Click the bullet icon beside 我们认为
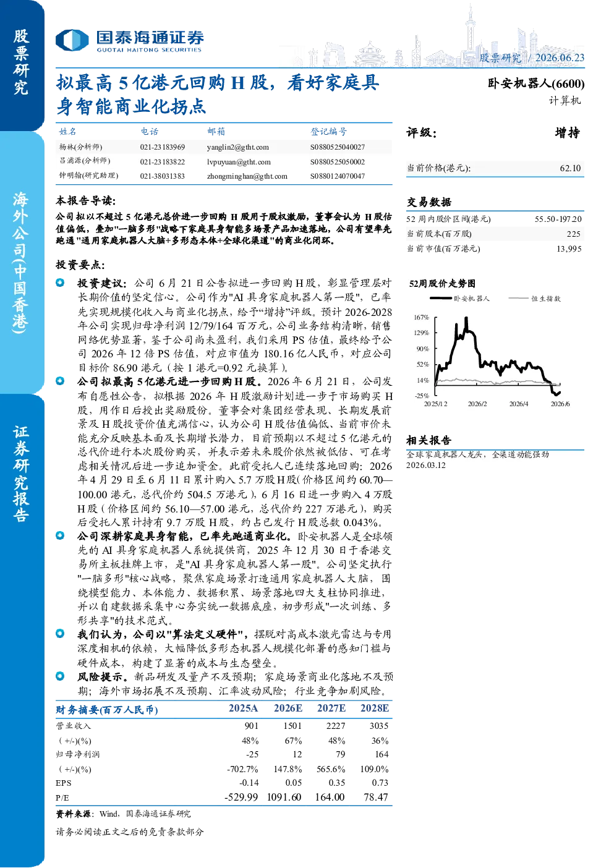 coord(60,634)
